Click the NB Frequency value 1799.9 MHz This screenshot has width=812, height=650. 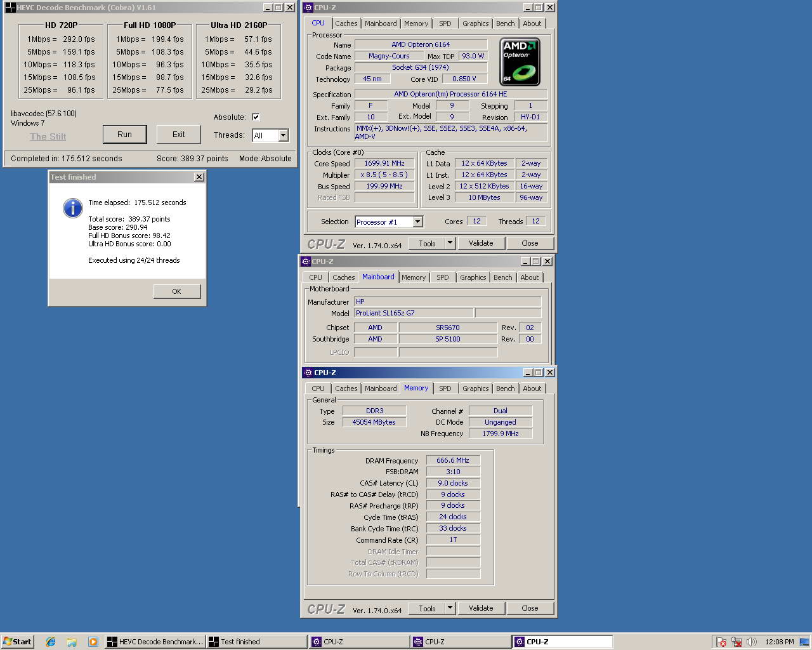pos(501,434)
